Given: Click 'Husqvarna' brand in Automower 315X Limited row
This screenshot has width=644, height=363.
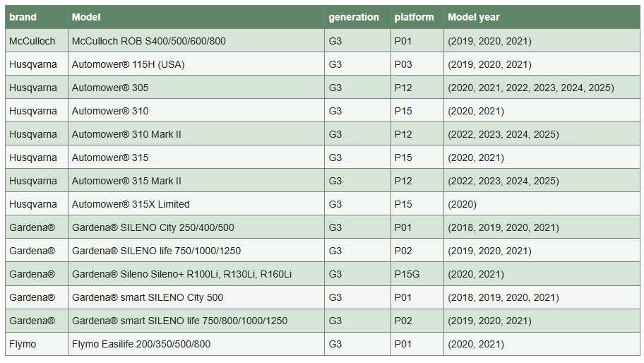Looking at the screenshot, I should pyautogui.click(x=37, y=204).
